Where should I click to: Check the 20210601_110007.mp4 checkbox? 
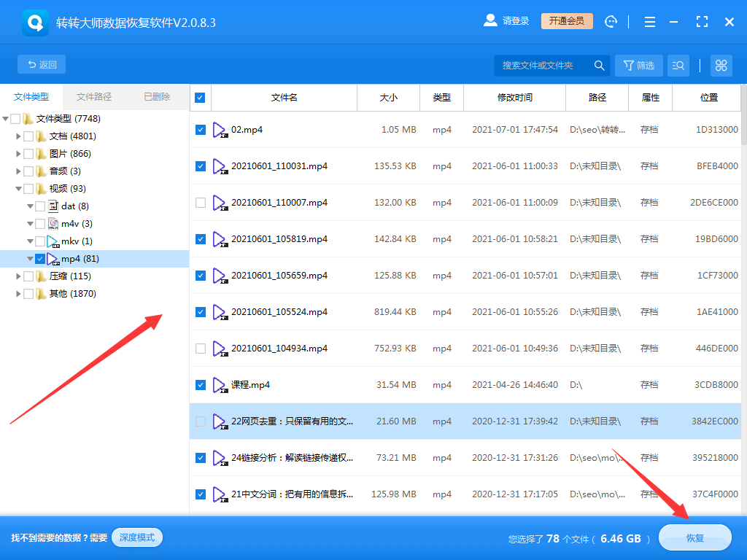[201, 203]
